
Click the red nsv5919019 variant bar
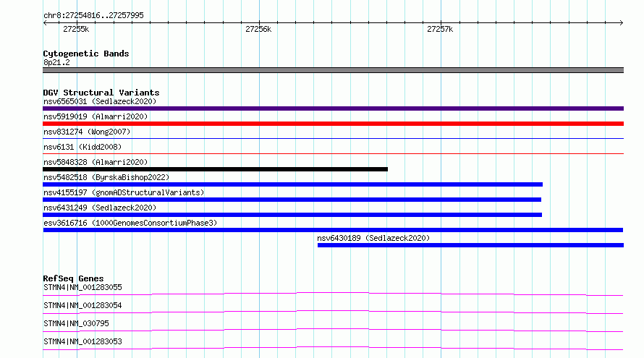coord(333,124)
